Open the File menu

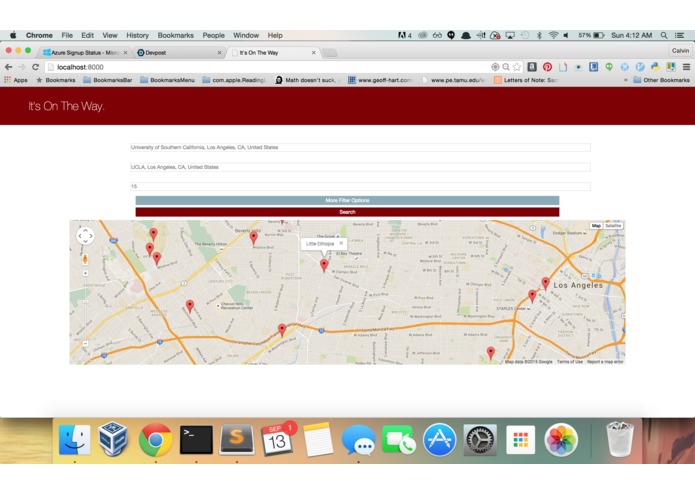pyautogui.click(x=67, y=35)
